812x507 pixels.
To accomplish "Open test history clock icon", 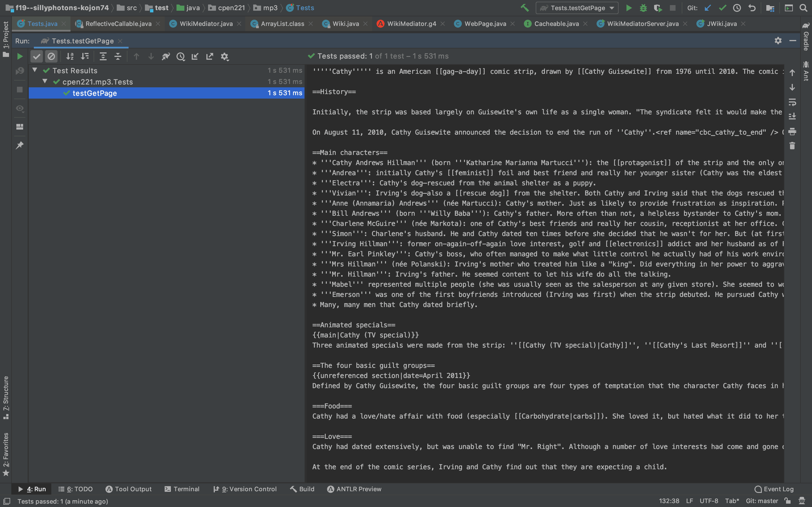I will tap(180, 56).
